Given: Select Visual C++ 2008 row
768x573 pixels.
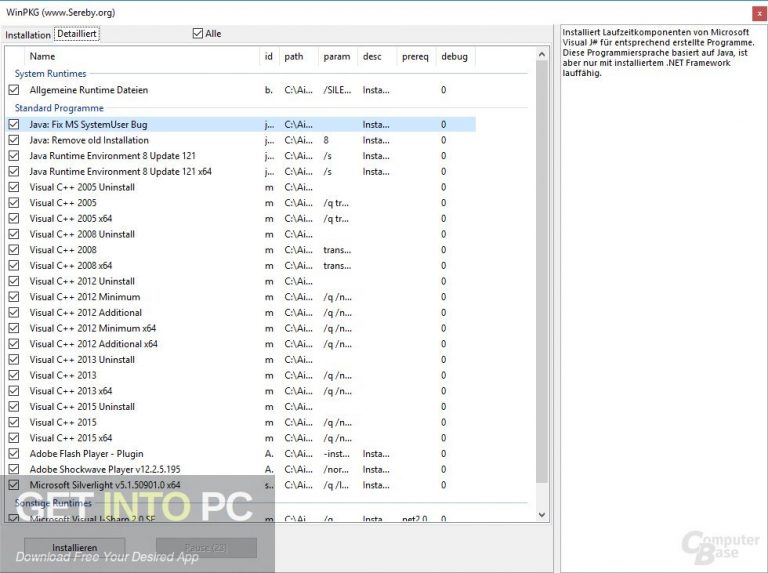Looking at the screenshot, I should (x=240, y=250).
